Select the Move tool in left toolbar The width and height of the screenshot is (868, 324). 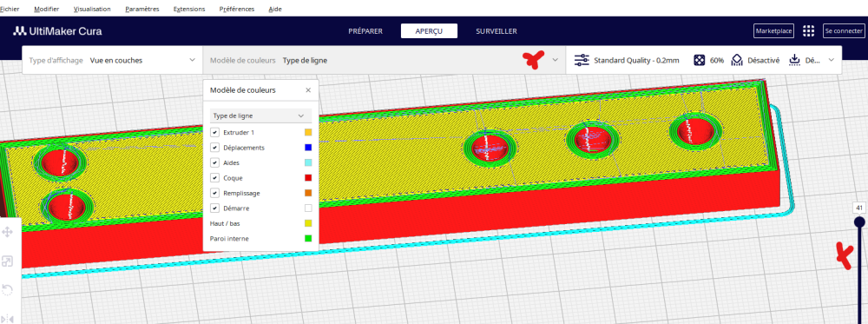click(7, 232)
